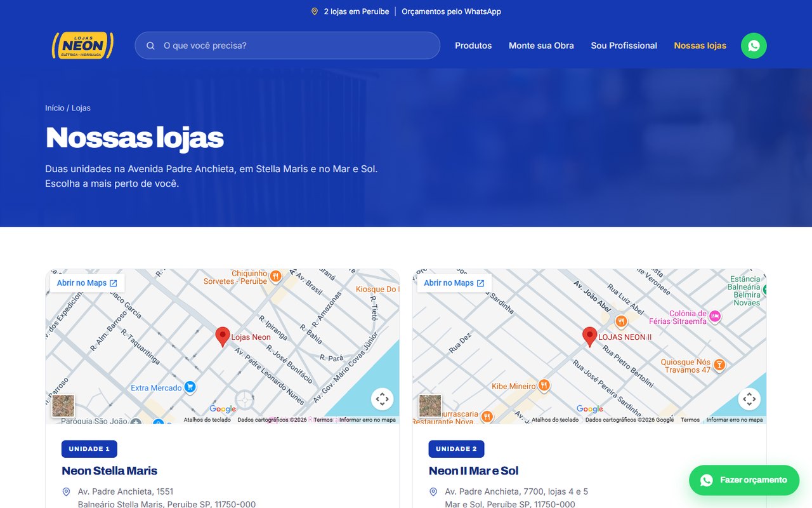
Task: Click address pin icon for Neon Stella Maris
Action: (x=66, y=491)
